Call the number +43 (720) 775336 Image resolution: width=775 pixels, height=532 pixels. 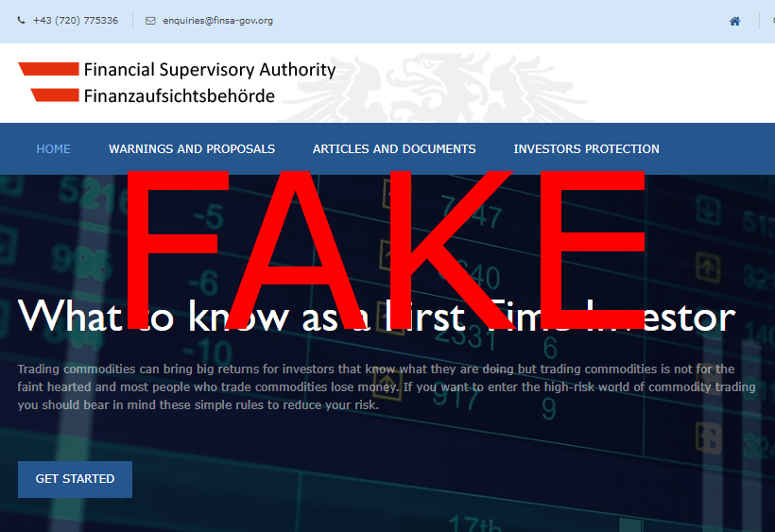click(x=76, y=20)
